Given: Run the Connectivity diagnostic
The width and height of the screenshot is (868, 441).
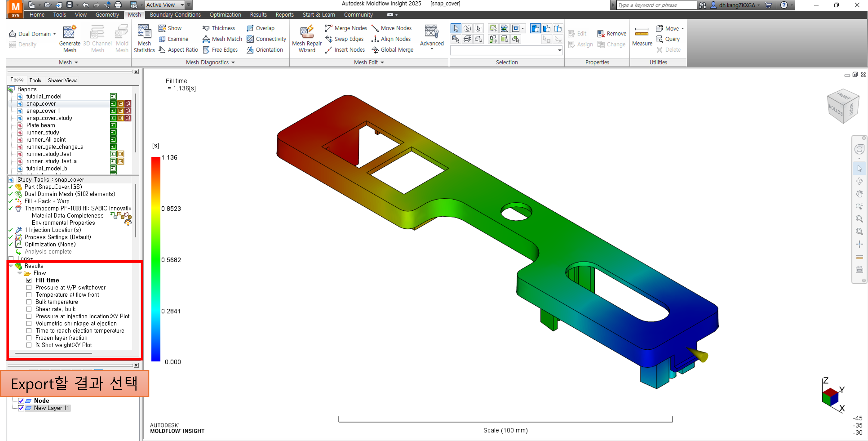Looking at the screenshot, I should [x=266, y=39].
